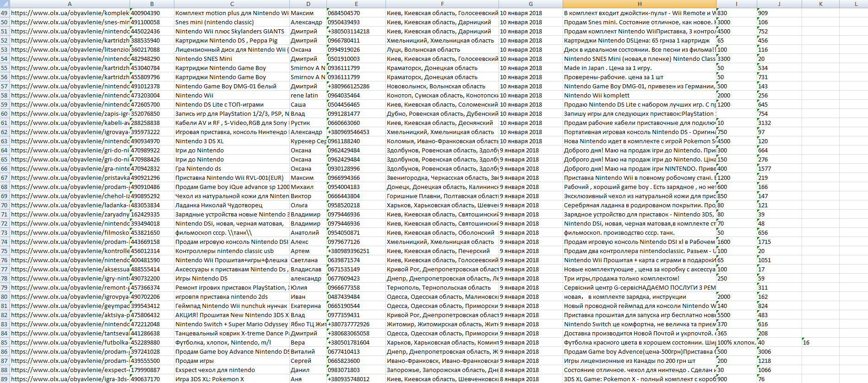
Task: Select column D header
Action: coord(308,4)
